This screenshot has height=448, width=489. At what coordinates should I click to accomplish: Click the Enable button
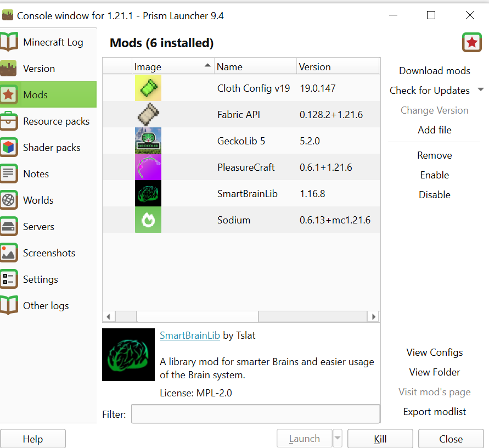pos(435,175)
